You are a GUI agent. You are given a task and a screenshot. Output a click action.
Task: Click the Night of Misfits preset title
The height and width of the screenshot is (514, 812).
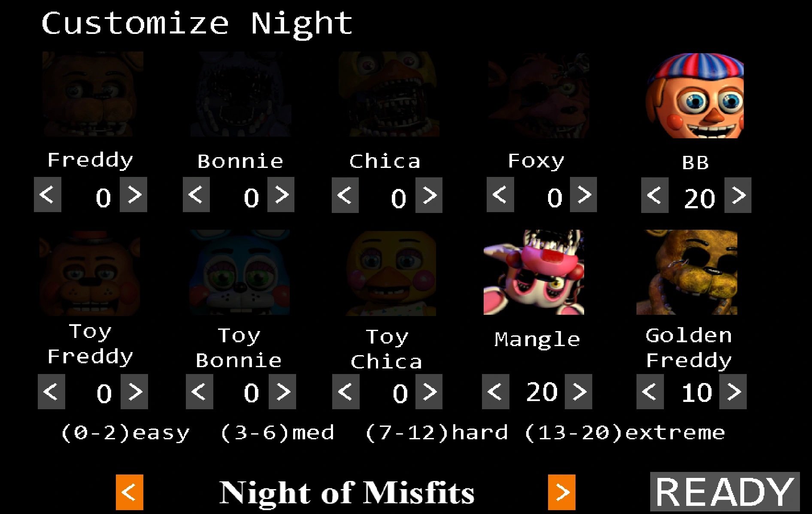347,493
